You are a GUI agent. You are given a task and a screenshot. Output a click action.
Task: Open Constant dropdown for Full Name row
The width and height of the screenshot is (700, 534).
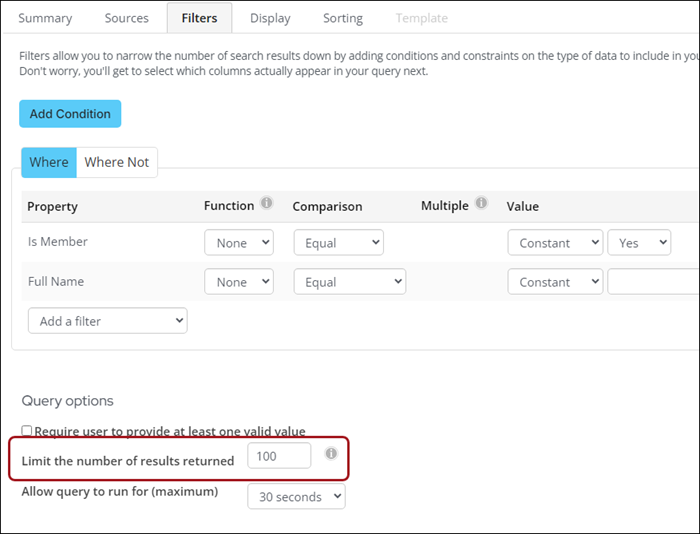[x=555, y=282]
